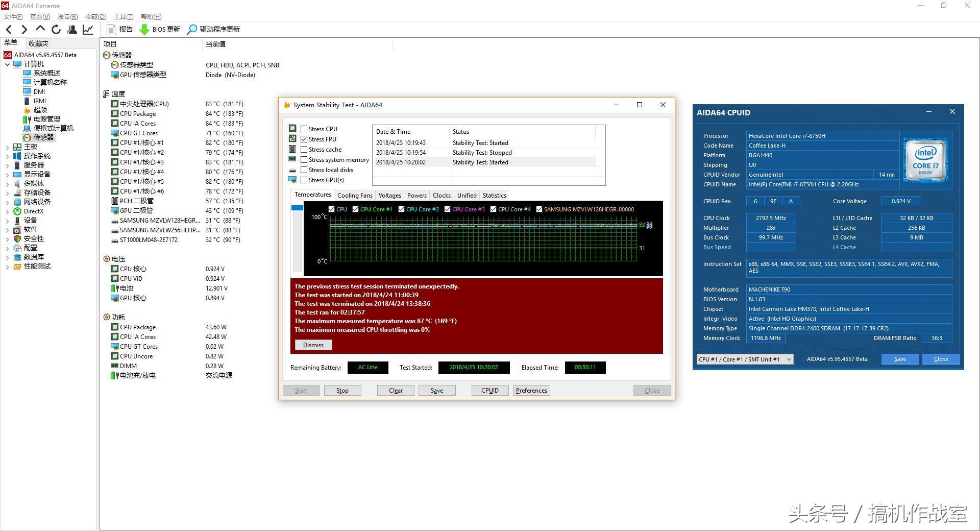Click the 驱动程序更新 search icon

[192, 30]
